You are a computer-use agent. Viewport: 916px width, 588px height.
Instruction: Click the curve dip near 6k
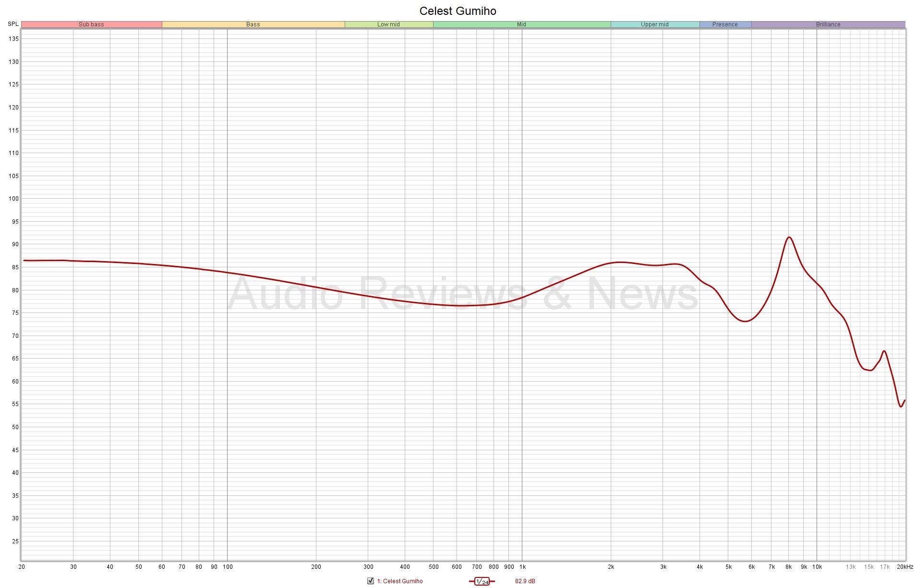745,321
